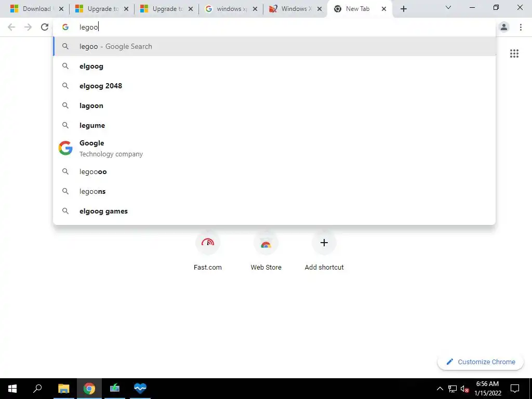Click the muted volume tray icon

464,389
